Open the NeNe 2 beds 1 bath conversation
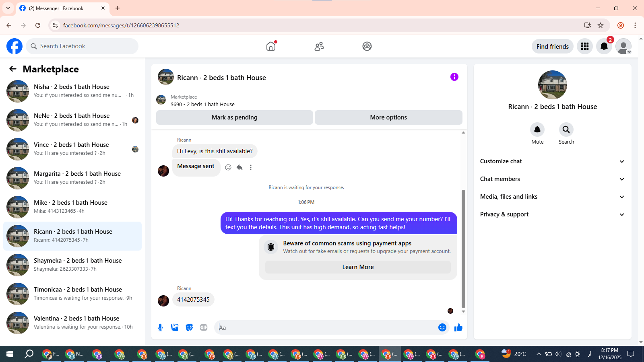Viewport: 644px width, 362px height. tap(72, 120)
